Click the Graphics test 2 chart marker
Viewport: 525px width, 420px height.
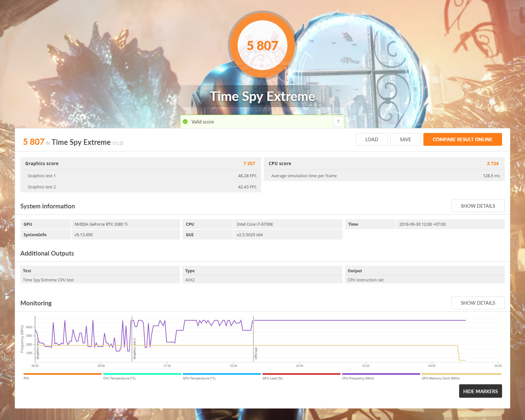pos(134,349)
